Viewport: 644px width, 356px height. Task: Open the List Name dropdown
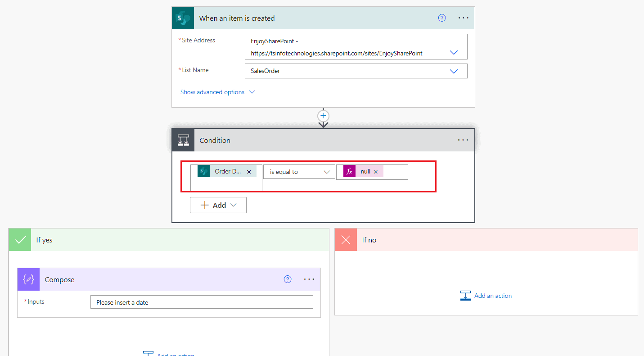click(x=454, y=71)
